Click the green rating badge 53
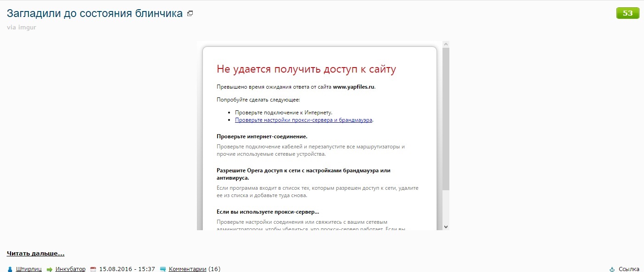Screen dimensions: 644x272 point(627,13)
